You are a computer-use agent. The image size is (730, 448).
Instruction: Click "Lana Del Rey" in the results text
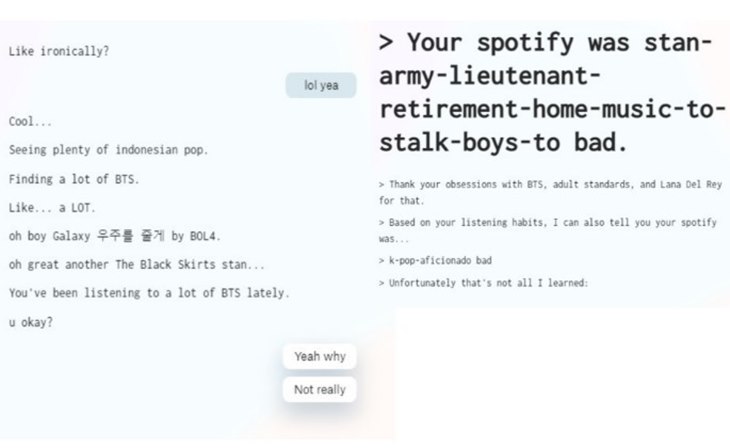point(691,184)
